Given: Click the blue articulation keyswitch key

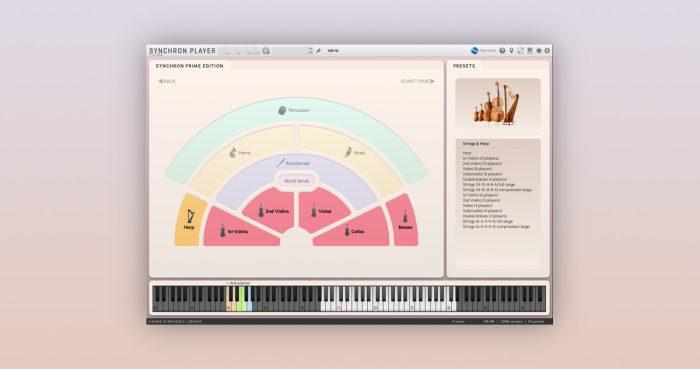Looking at the screenshot, I should coord(250,306).
